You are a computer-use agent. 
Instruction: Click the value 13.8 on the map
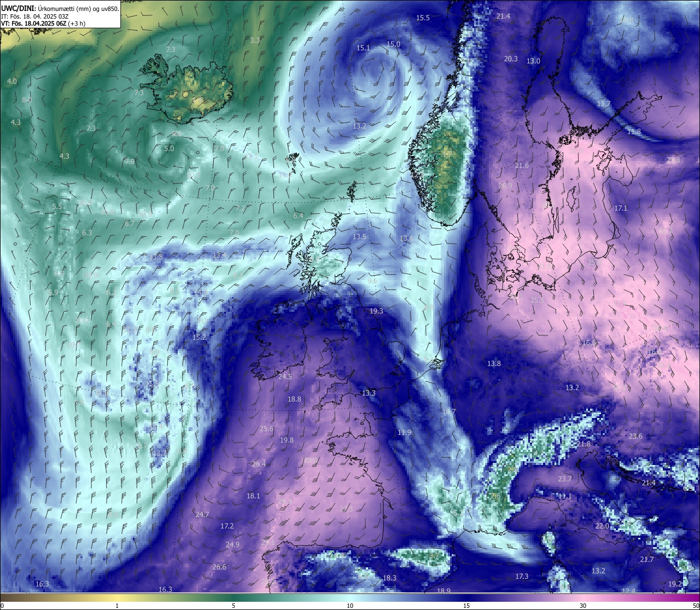click(x=494, y=364)
